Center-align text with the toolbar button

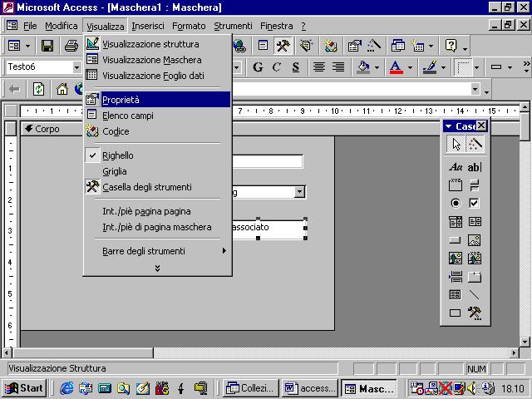[319, 67]
